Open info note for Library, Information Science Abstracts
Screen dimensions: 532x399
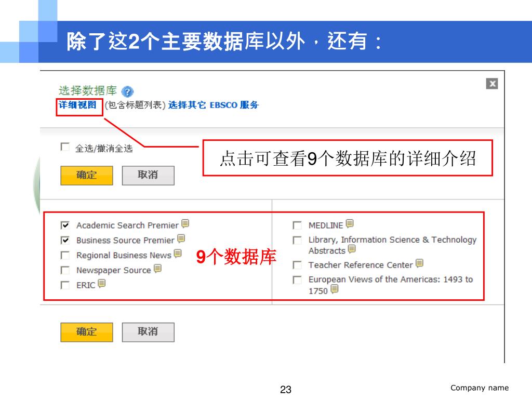click(352, 249)
